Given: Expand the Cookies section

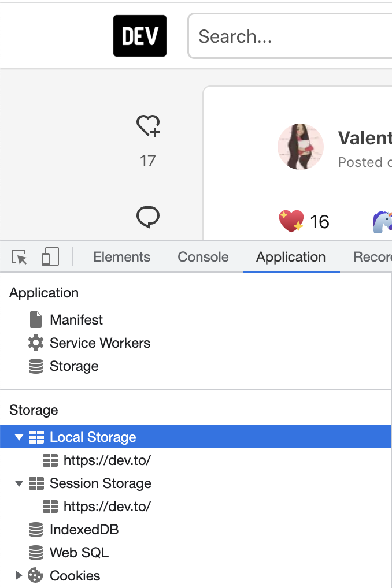Looking at the screenshot, I should [x=19, y=576].
